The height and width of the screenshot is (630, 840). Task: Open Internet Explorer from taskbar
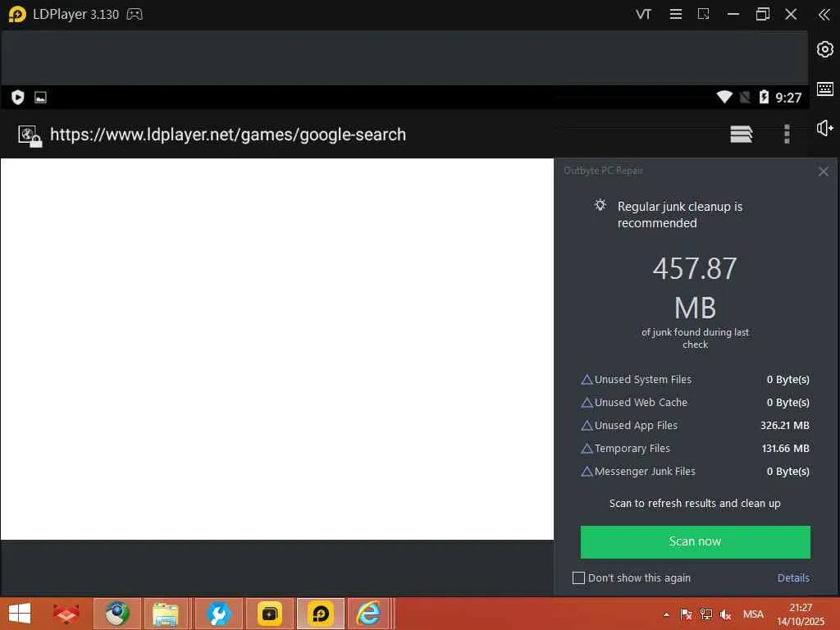(369, 614)
